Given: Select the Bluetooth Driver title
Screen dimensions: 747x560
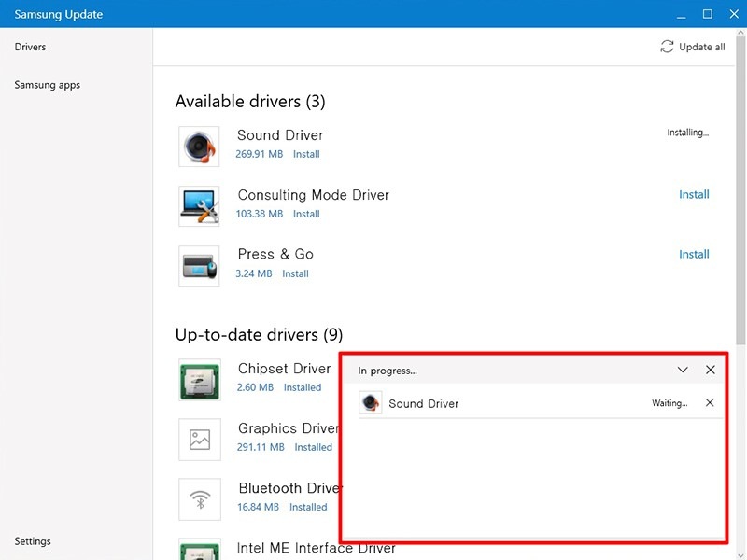Looking at the screenshot, I should pos(289,488).
